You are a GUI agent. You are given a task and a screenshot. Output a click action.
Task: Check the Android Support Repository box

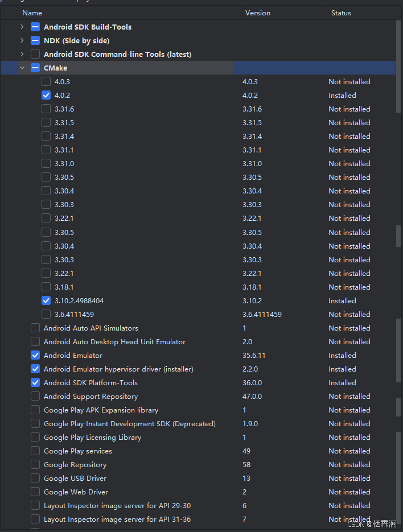tap(35, 396)
